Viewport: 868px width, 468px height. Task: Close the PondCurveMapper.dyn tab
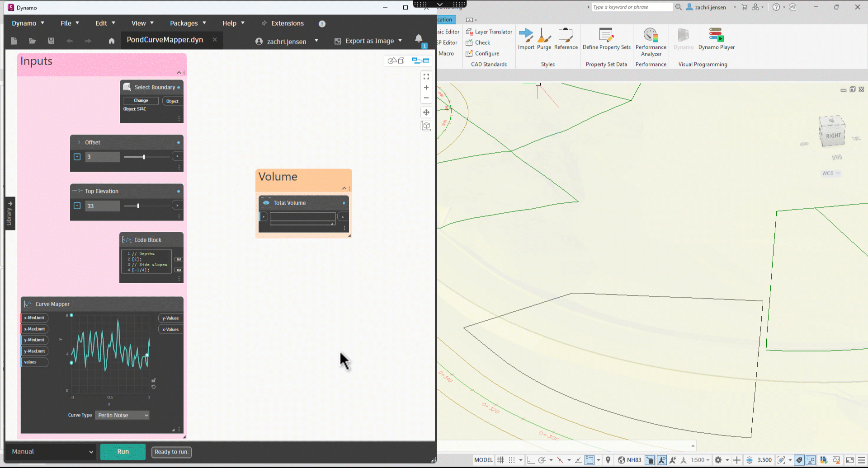tap(215, 40)
